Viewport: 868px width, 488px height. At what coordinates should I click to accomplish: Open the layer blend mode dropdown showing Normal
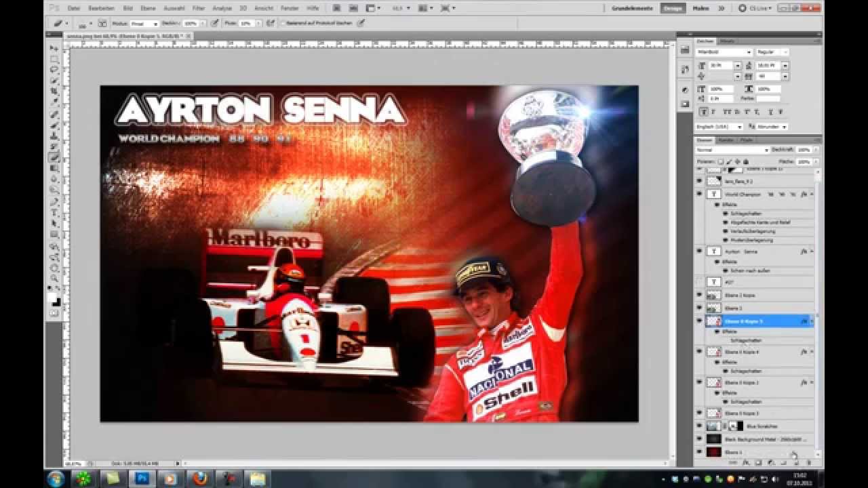click(733, 150)
